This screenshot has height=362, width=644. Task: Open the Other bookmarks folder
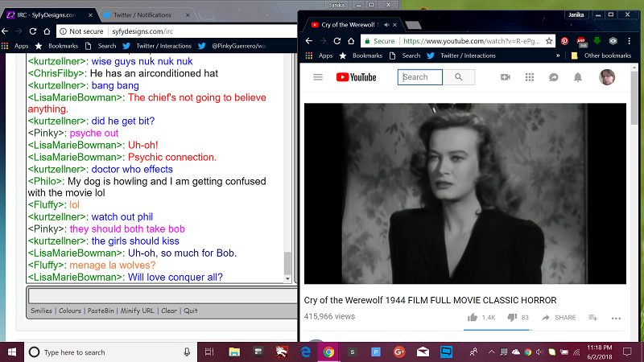tap(601, 56)
